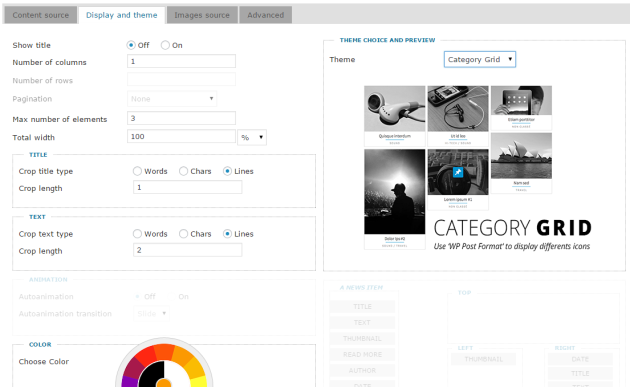Open the Autoanimation transition Slide dropdown
Viewport: 630px width, 387px height.
point(151,313)
